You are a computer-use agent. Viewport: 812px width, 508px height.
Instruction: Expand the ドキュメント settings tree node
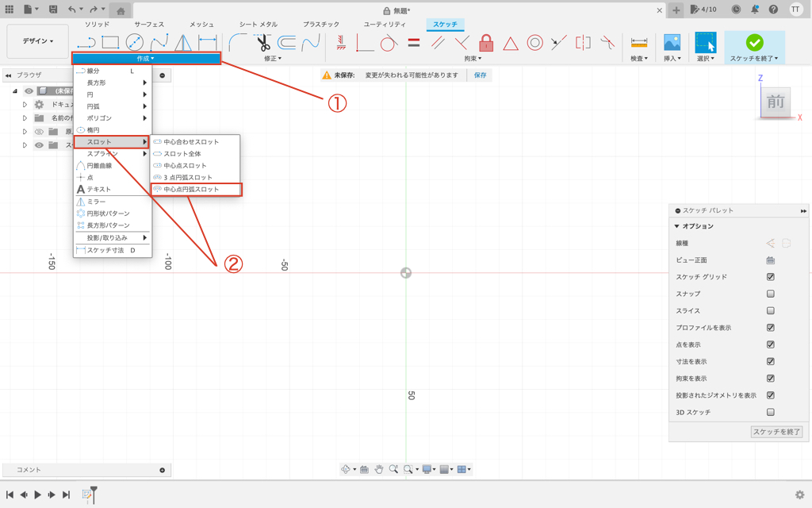pos(25,105)
